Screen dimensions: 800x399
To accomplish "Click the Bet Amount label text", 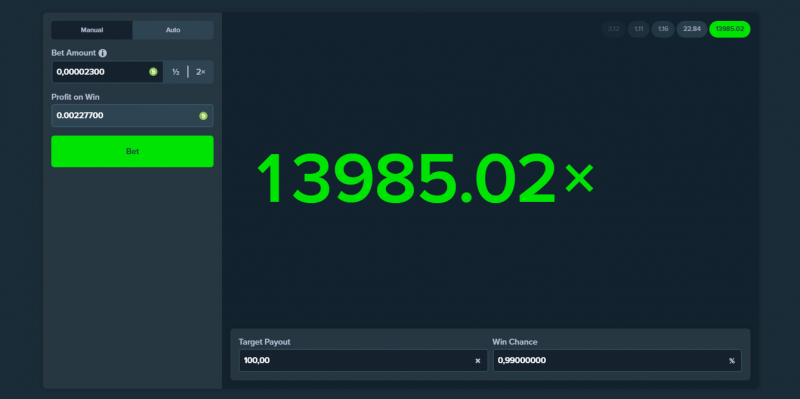I will pyautogui.click(x=73, y=53).
